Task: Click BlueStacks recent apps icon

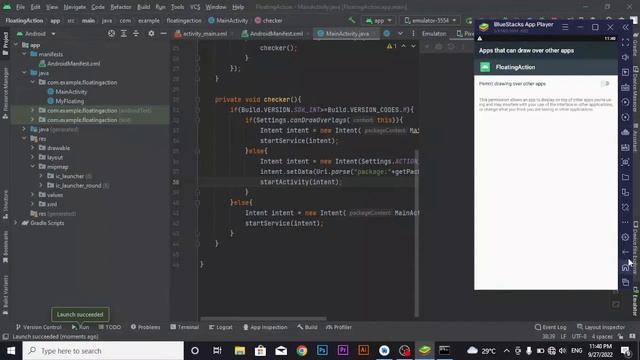Action: click(x=625, y=282)
